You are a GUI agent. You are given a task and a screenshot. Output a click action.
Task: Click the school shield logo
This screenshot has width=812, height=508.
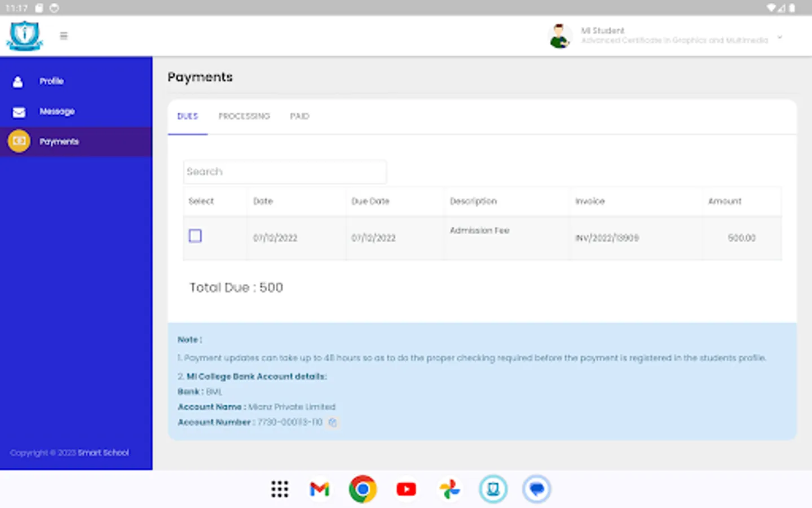(25, 36)
